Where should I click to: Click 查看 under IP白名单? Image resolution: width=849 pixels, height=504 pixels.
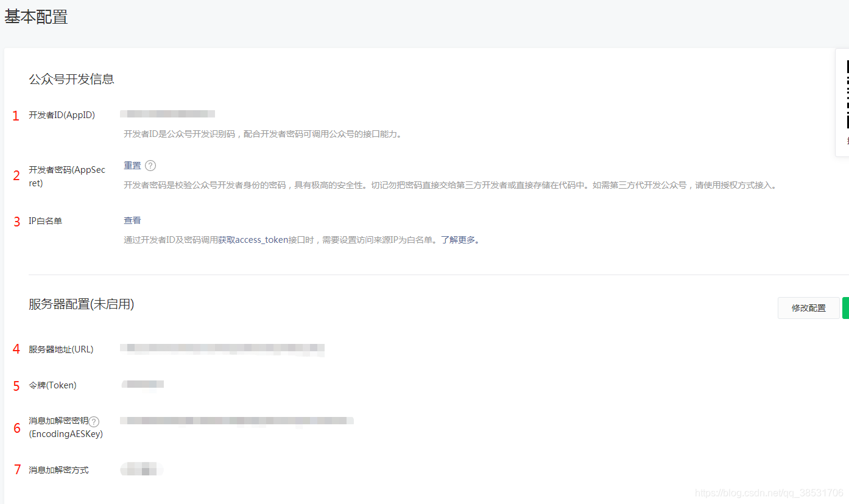tap(132, 220)
